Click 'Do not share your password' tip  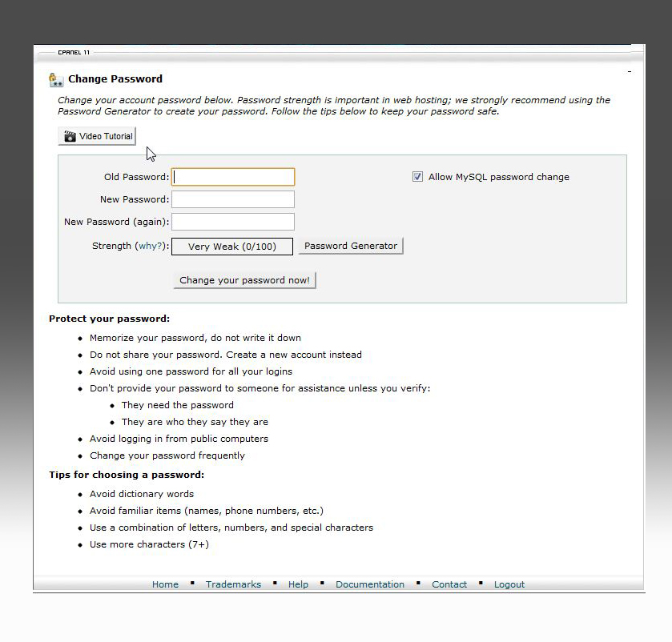(225, 355)
